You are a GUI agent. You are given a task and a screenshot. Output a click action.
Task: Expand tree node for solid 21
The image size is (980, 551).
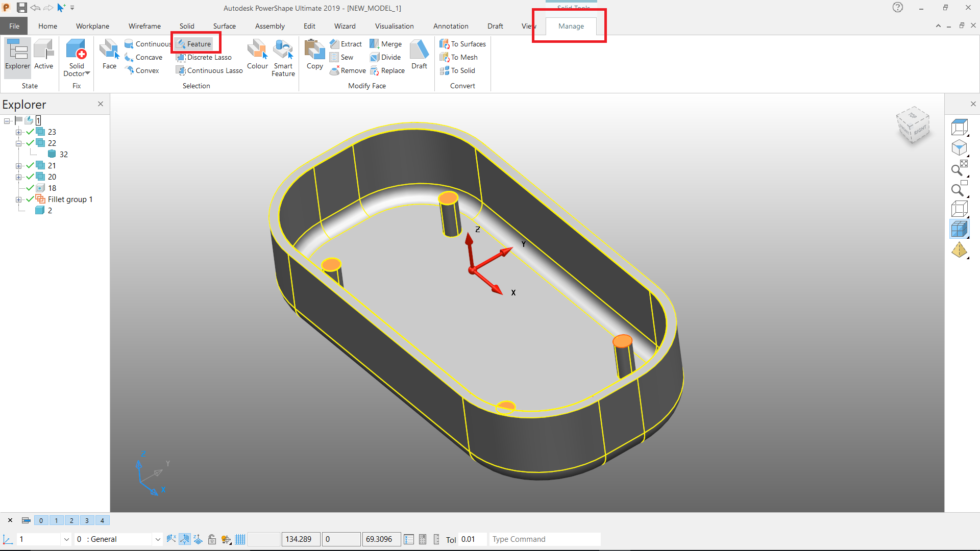tap(19, 166)
